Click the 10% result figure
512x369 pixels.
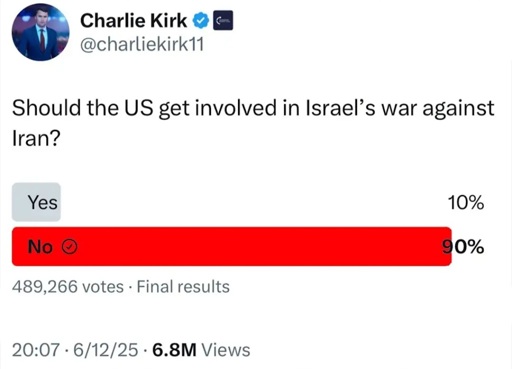point(466,203)
